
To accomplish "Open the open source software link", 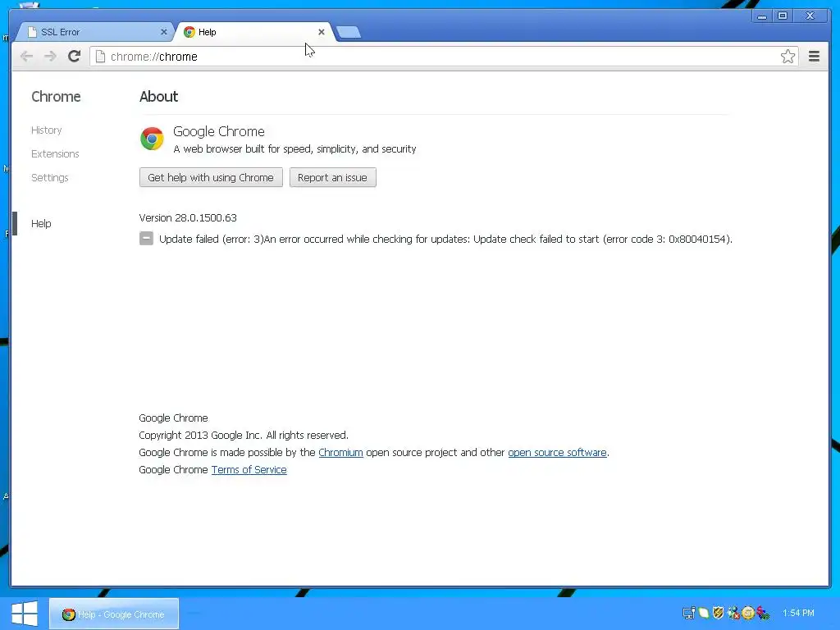I will [557, 452].
